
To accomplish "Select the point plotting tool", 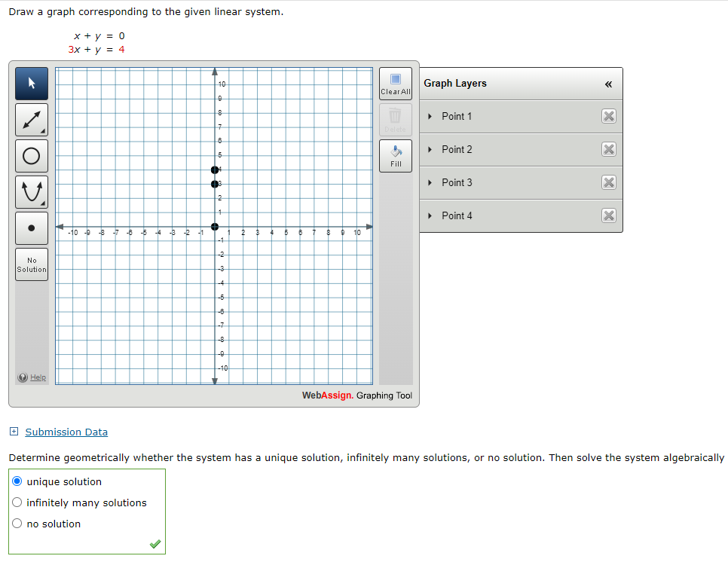I will 31,228.
